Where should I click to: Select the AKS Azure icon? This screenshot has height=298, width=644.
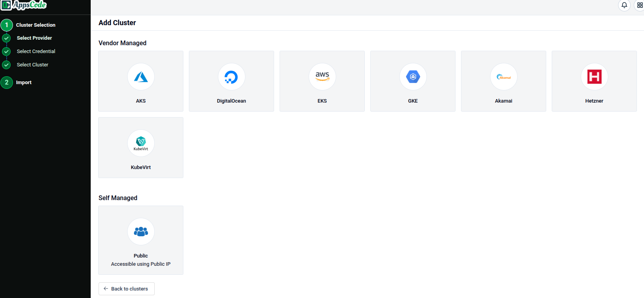pyautogui.click(x=141, y=77)
